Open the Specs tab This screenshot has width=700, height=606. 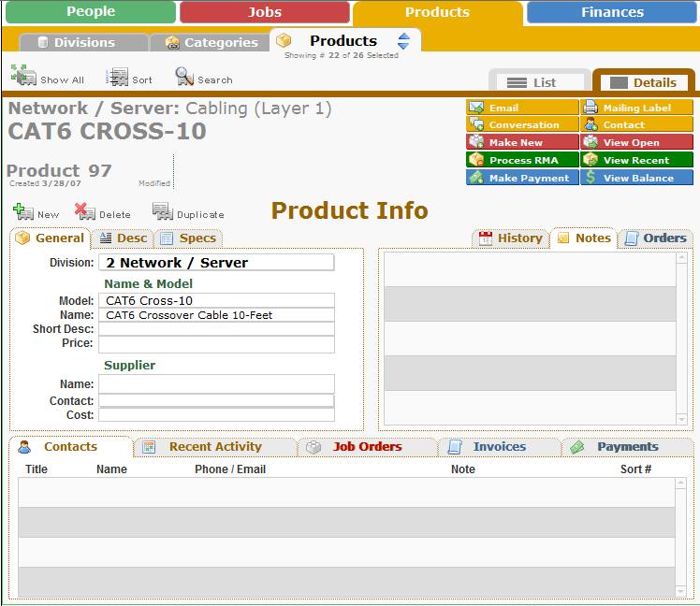188,238
